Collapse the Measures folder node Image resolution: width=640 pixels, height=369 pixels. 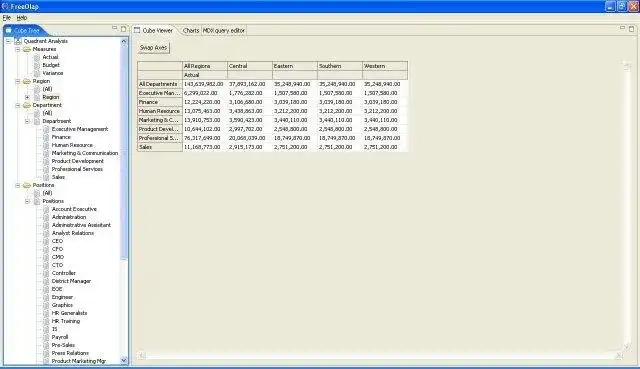pos(18,49)
